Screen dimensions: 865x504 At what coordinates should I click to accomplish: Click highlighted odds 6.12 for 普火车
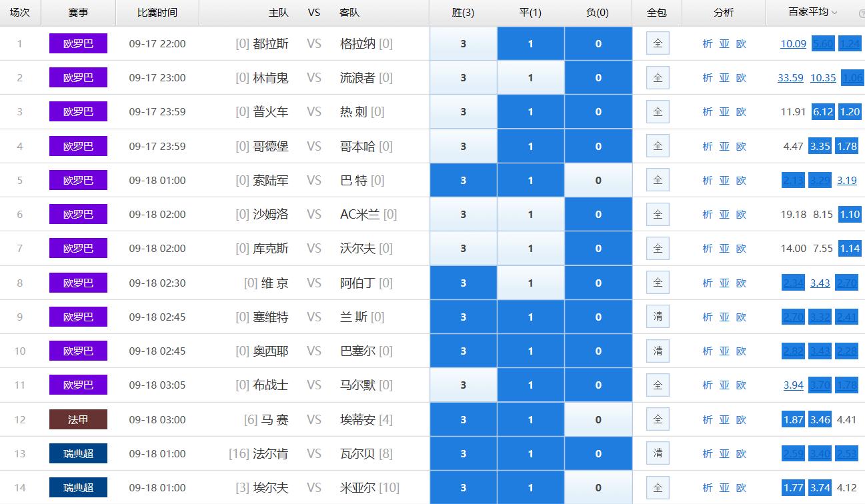[x=823, y=112]
